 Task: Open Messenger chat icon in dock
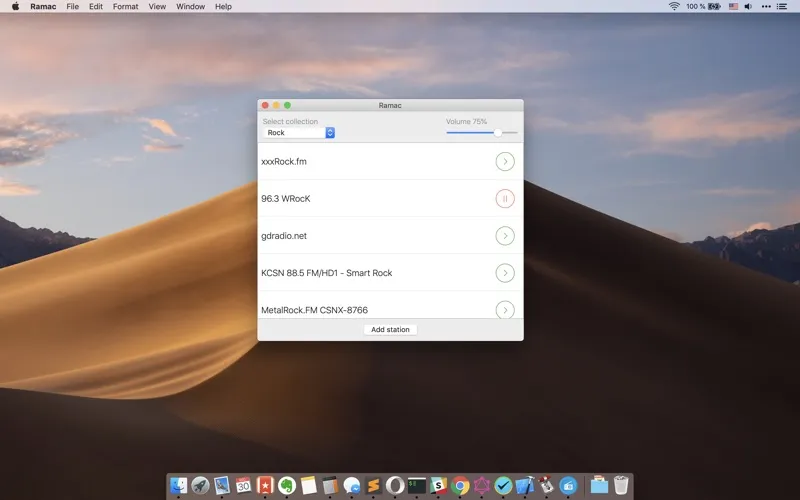(x=352, y=485)
